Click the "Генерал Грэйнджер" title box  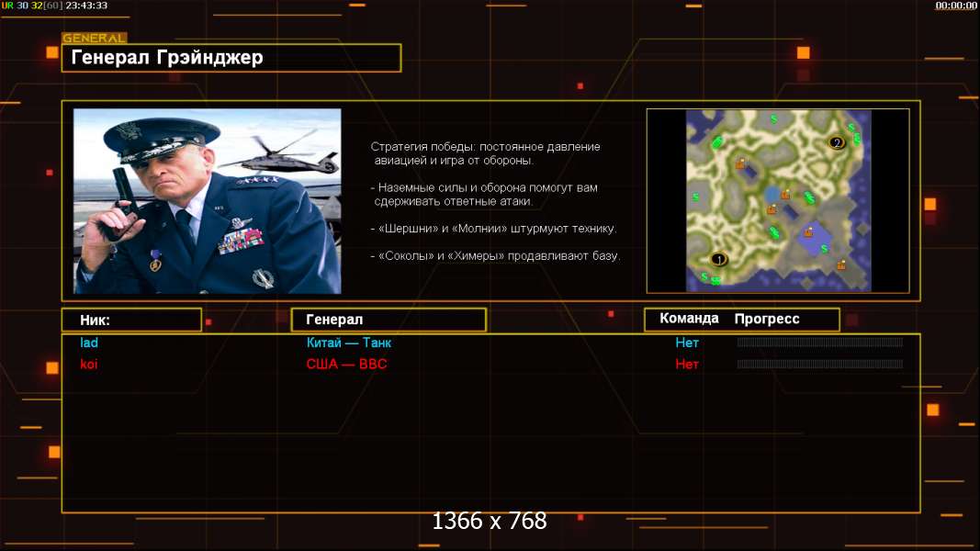(x=231, y=58)
